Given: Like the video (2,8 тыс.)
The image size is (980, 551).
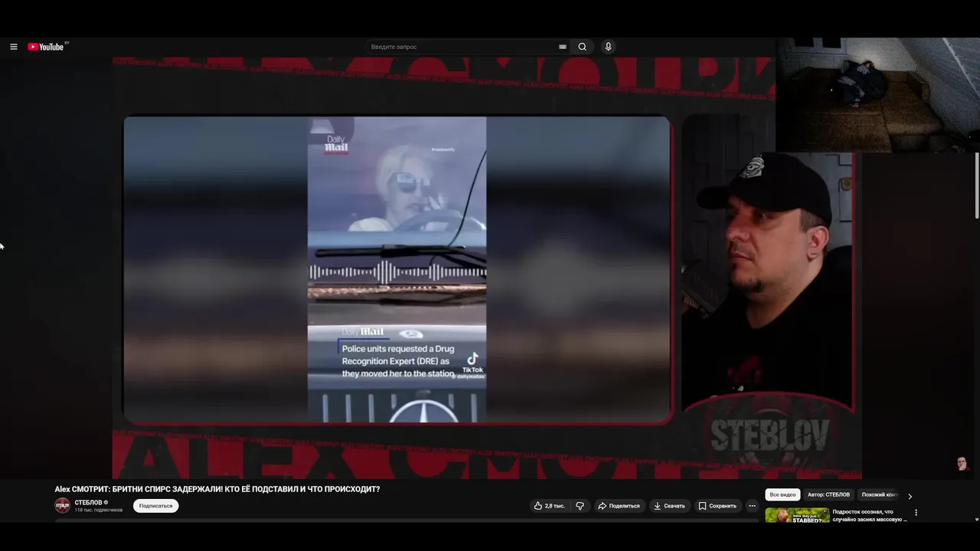Looking at the screenshot, I should (x=549, y=506).
